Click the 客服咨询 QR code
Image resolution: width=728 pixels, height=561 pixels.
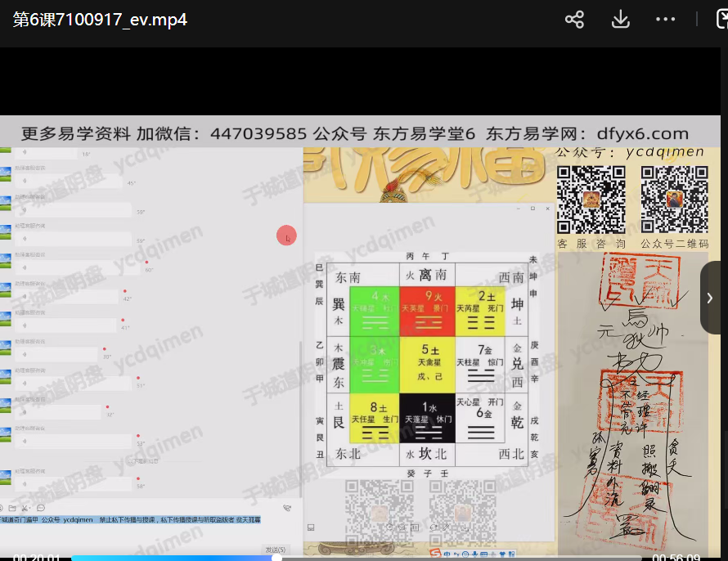coord(591,200)
